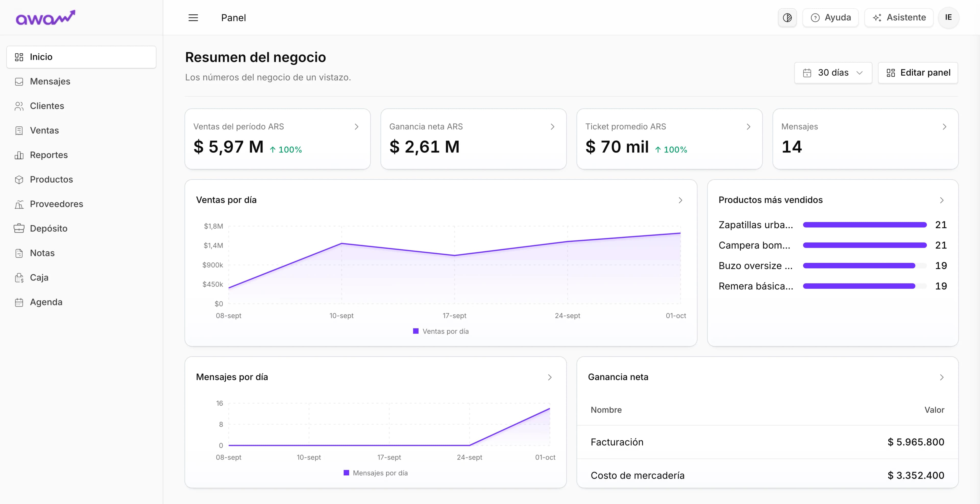Click the grid icon in Editar panel
Image resolution: width=980 pixels, height=504 pixels.
pos(891,73)
